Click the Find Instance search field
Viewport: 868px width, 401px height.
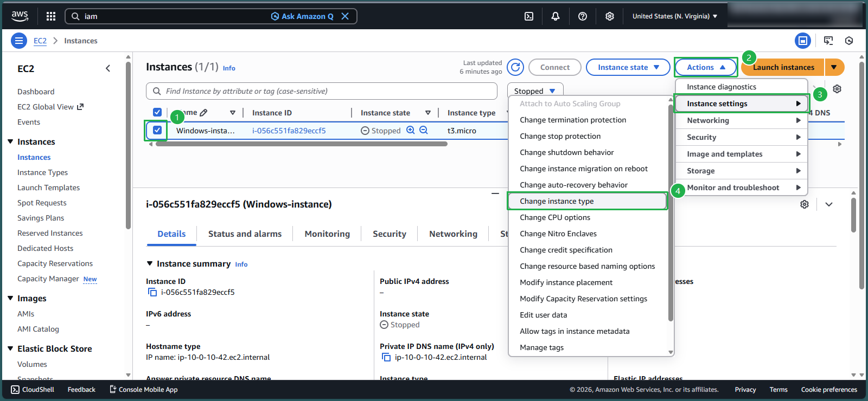(x=322, y=91)
